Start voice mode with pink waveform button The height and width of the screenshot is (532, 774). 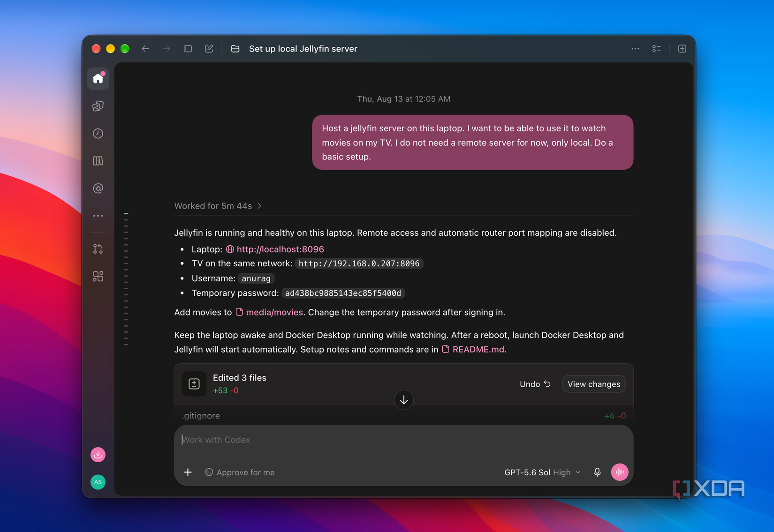click(620, 472)
